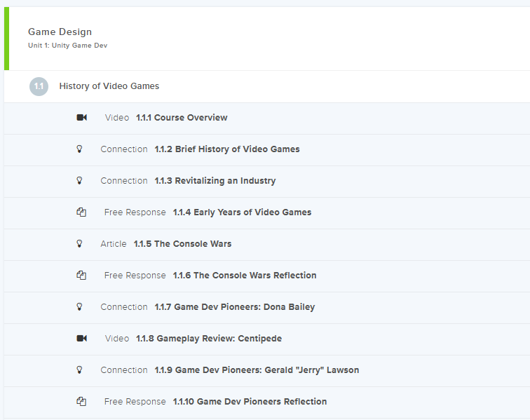Click the Unit 1: Unity Game Dev subtitle
The width and height of the screenshot is (530, 420).
coord(67,46)
